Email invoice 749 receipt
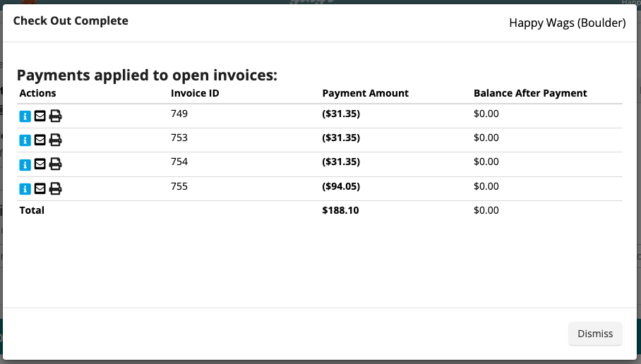The height and width of the screenshot is (364, 641). click(40, 116)
